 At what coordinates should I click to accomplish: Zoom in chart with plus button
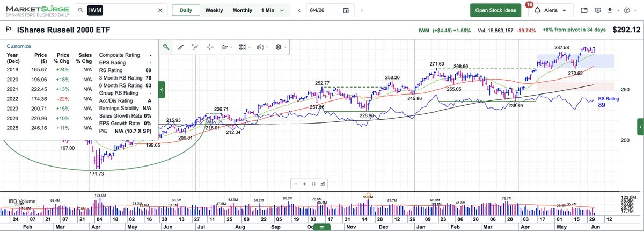tap(305, 184)
